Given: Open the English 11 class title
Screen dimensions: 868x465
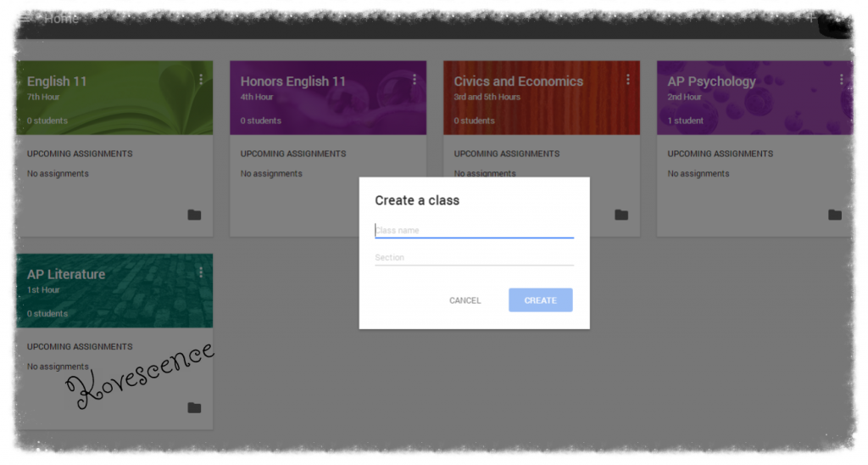Looking at the screenshot, I should (x=57, y=81).
